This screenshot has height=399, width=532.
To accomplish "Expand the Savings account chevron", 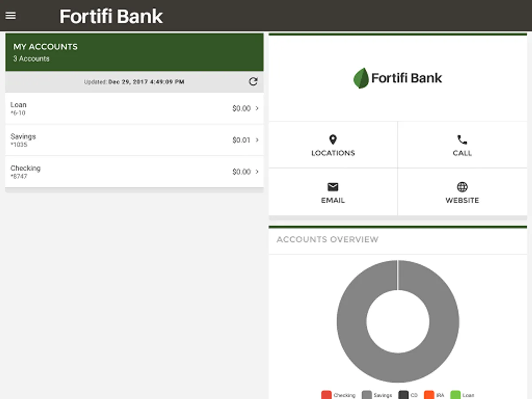I will 257,140.
